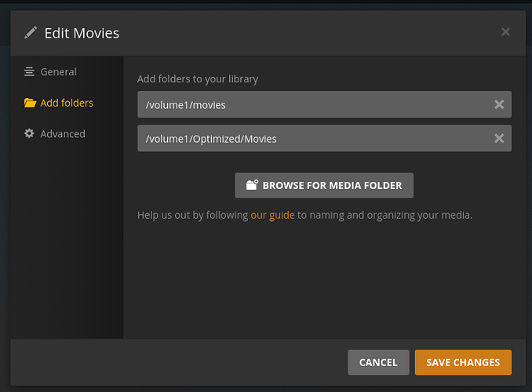Open the General settings tab
This screenshot has width=532, height=392.
click(x=50, y=72)
